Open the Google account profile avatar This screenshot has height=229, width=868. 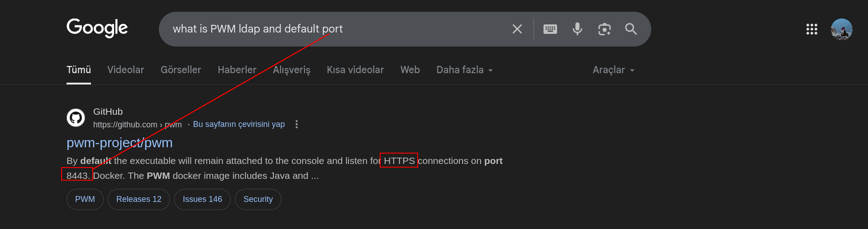click(x=842, y=29)
